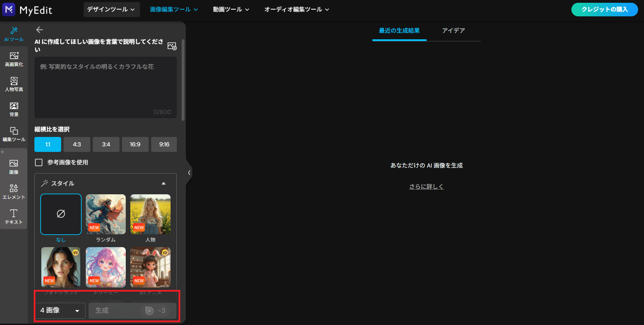Open the AI ツール sidebar icon
Image resolution: width=644 pixels, height=325 pixels.
tap(14, 34)
